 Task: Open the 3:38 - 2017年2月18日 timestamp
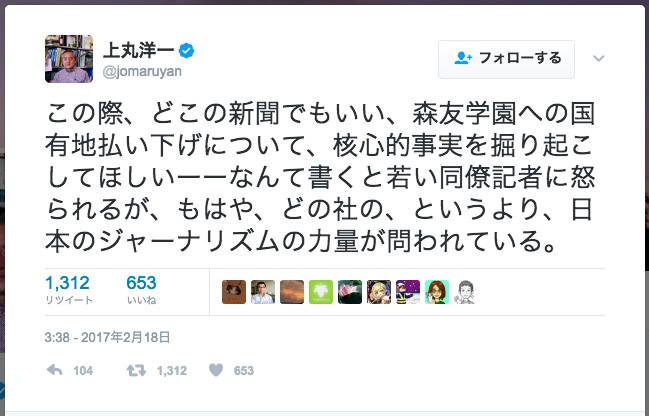point(108,337)
